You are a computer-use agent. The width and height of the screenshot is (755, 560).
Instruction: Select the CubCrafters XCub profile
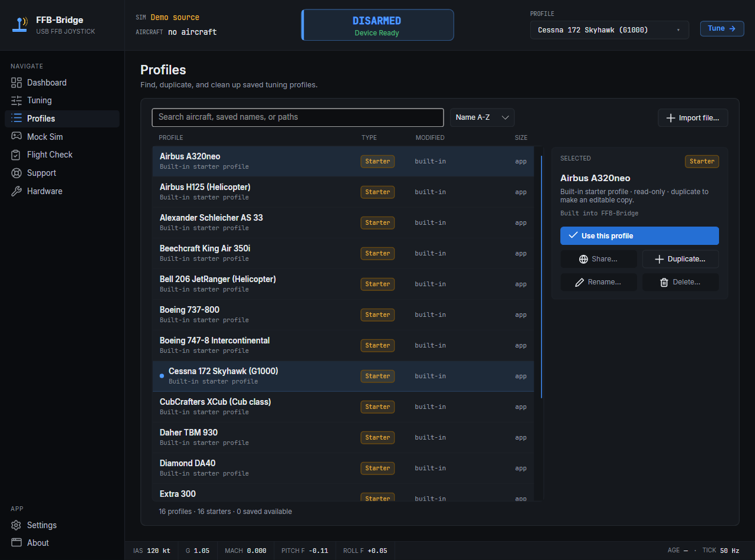click(343, 407)
